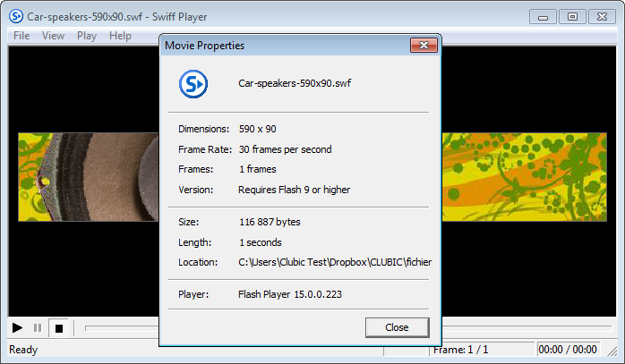Screen dimensions: 625x364
Task: Click the '00:00 / 00:00' time display
Action: tap(568, 350)
